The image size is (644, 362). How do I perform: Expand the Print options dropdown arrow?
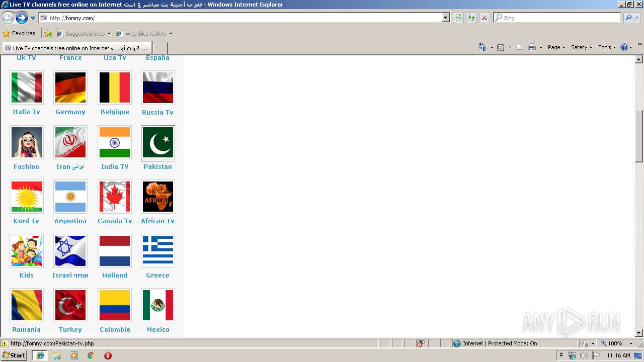541,47
